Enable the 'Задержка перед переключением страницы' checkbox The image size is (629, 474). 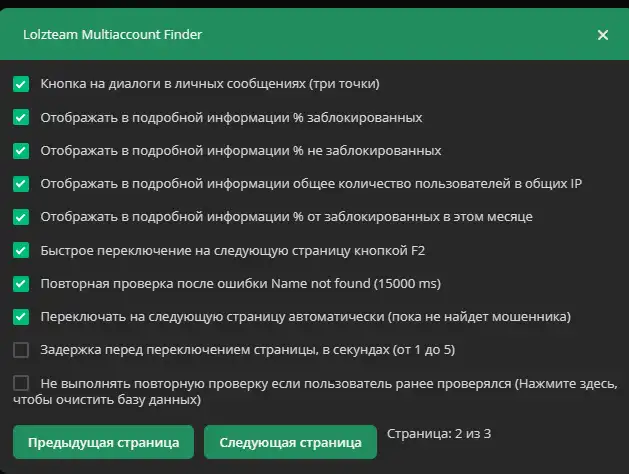[x=21, y=350]
